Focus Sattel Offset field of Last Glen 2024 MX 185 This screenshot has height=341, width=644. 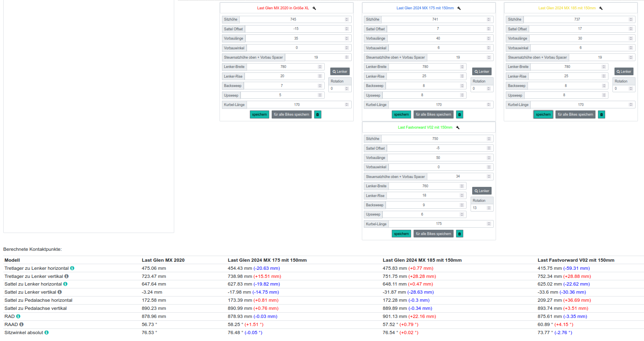[x=582, y=29]
